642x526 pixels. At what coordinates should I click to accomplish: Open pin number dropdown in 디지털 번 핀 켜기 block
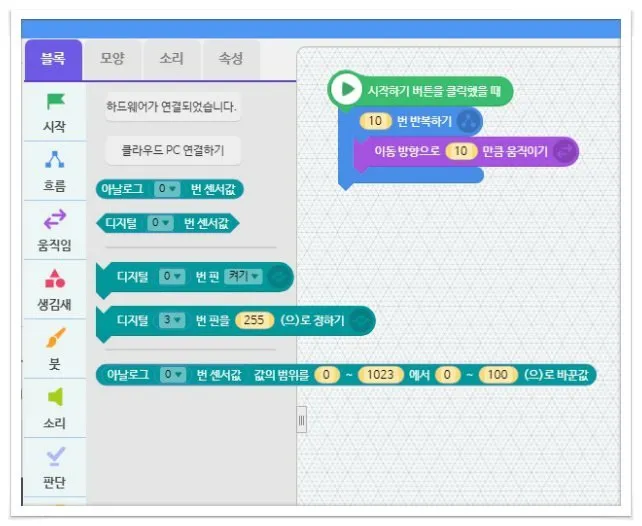pos(172,276)
